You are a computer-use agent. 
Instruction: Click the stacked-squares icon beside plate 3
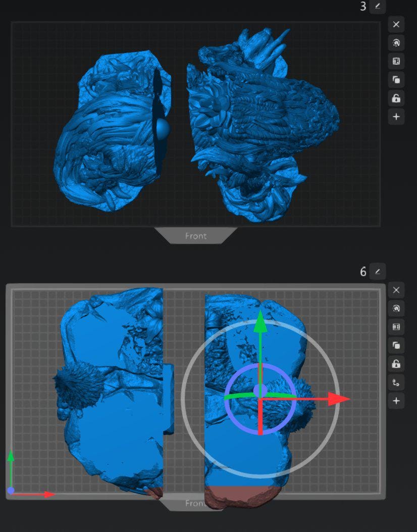tap(396, 80)
